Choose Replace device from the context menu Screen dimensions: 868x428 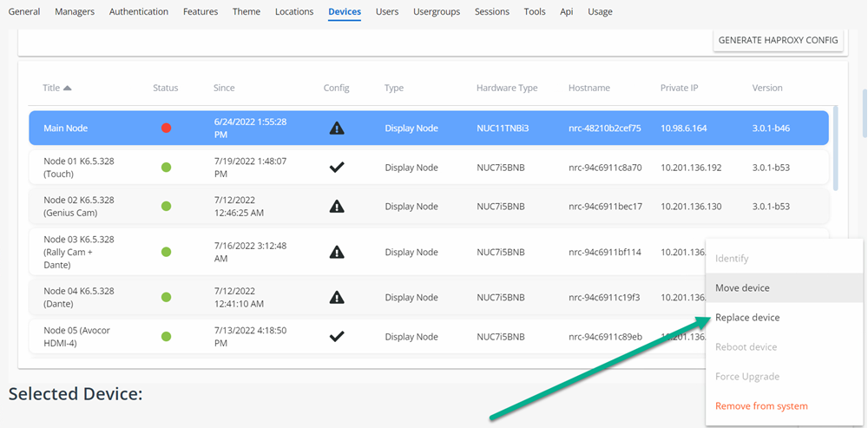(x=747, y=318)
